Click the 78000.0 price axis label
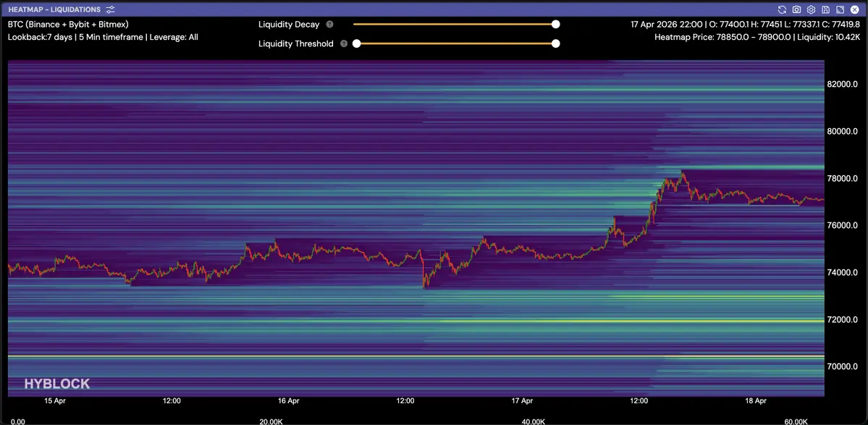Viewport: 868px width, 425px height. click(x=843, y=178)
